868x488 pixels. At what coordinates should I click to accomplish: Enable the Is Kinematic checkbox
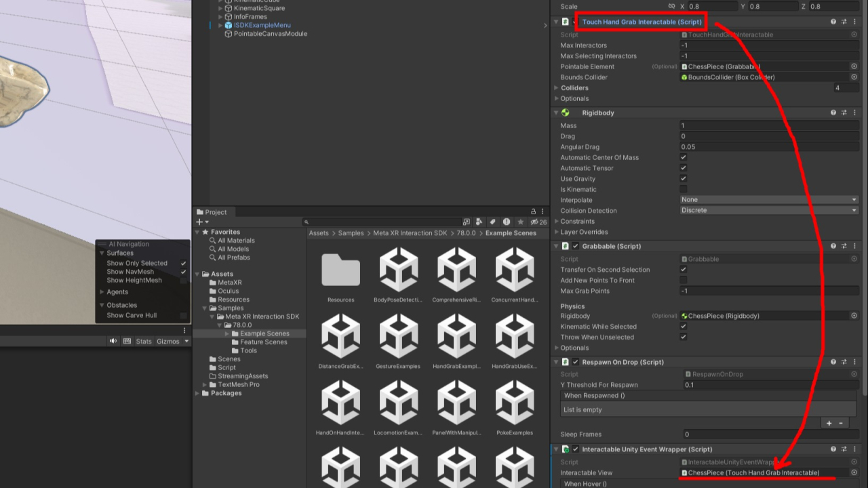684,189
